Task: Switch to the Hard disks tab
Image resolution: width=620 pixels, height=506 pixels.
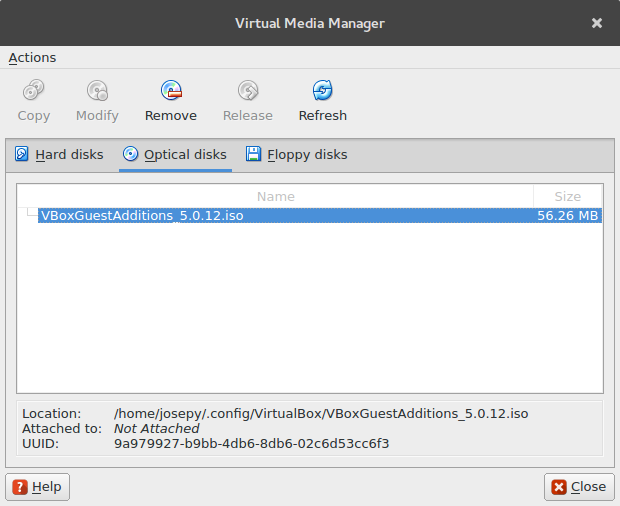Action: point(59,154)
